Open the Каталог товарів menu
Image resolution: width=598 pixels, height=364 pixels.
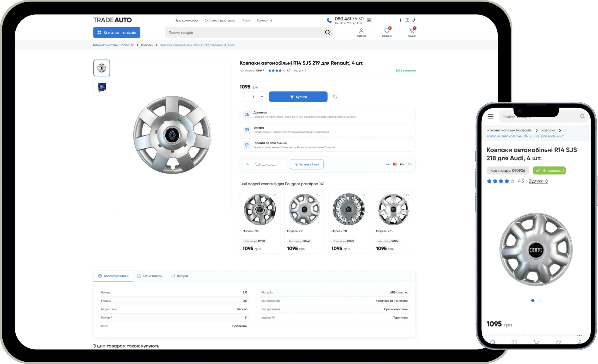117,32
